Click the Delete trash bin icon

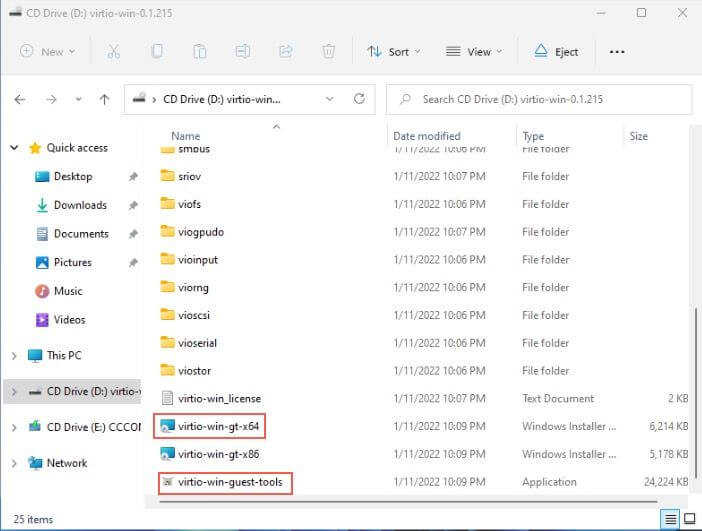[328, 51]
